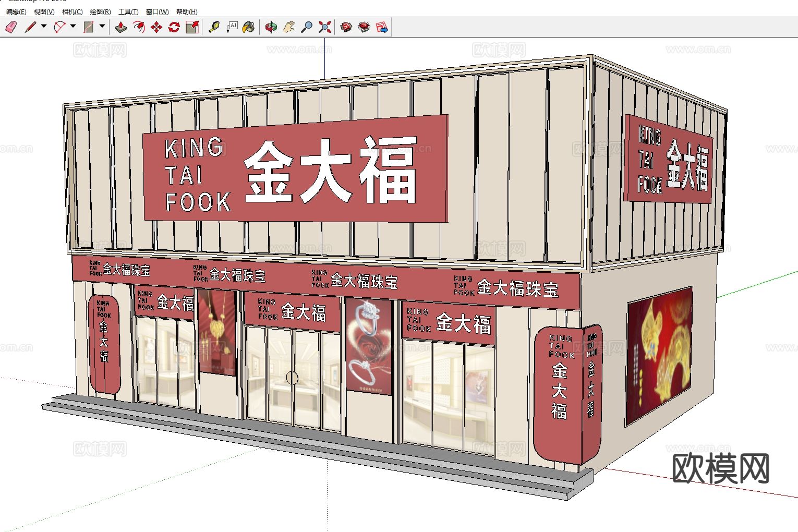Select the Offset tool

139,27
